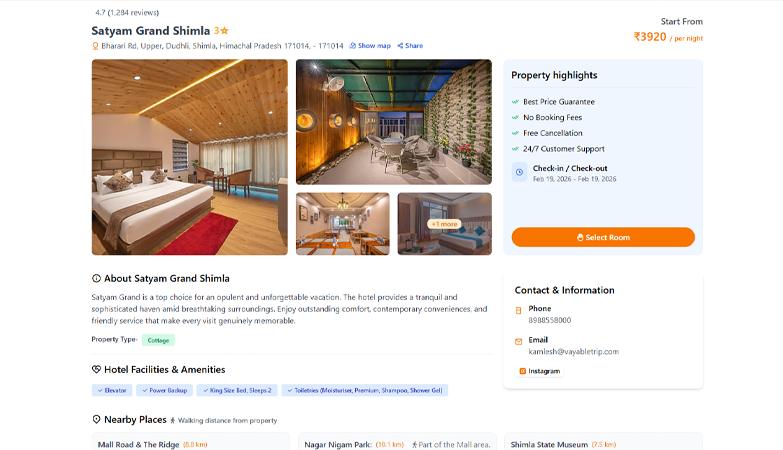Open the Mall Road & The Ridge card

coord(190,442)
